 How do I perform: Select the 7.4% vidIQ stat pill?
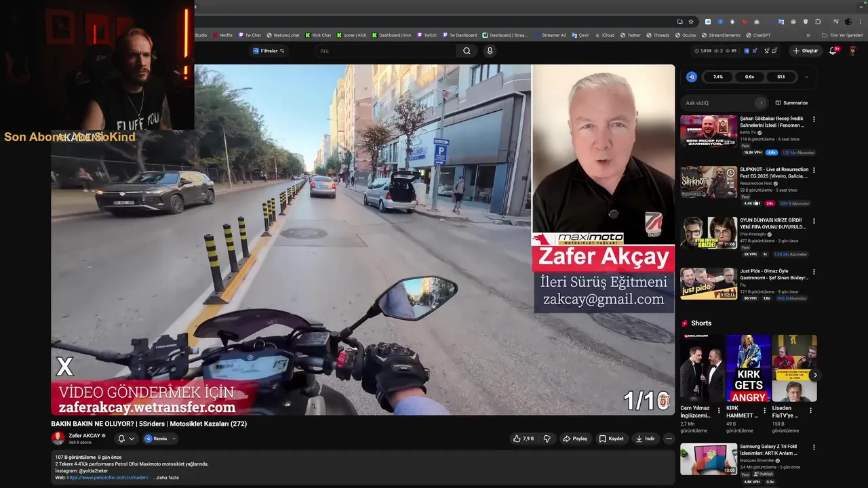pos(718,77)
